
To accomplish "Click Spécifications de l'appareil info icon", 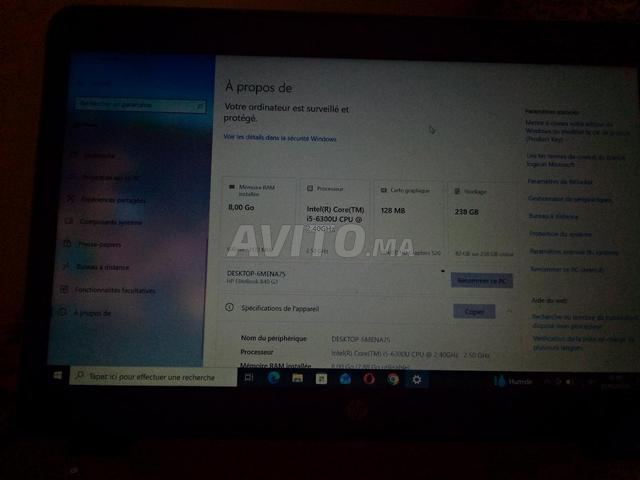I will click(229, 307).
